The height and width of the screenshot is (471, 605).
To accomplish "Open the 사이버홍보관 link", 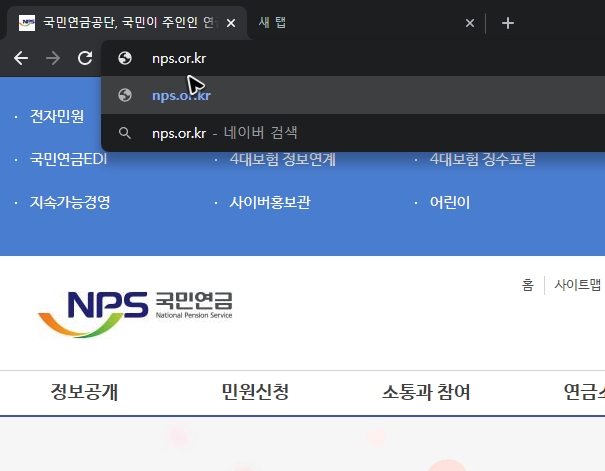I will (270, 202).
